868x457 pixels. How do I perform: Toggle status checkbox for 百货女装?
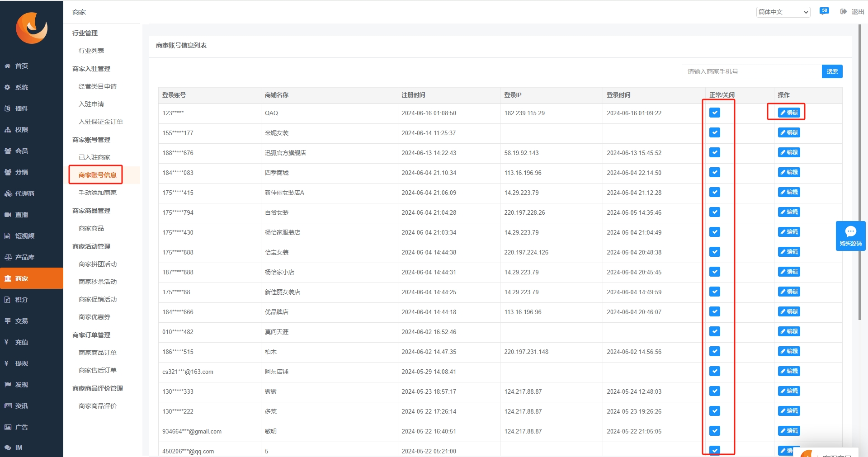pyautogui.click(x=715, y=212)
